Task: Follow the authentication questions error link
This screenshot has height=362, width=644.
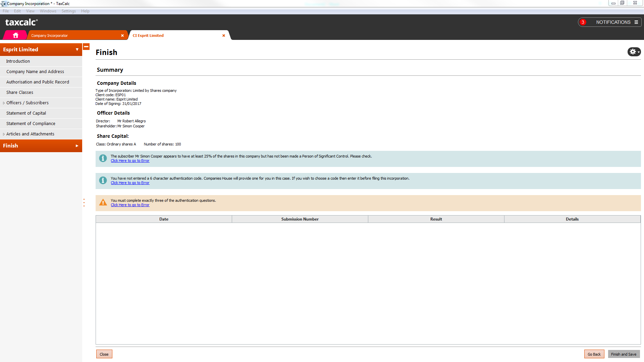Action: point(130,205)
